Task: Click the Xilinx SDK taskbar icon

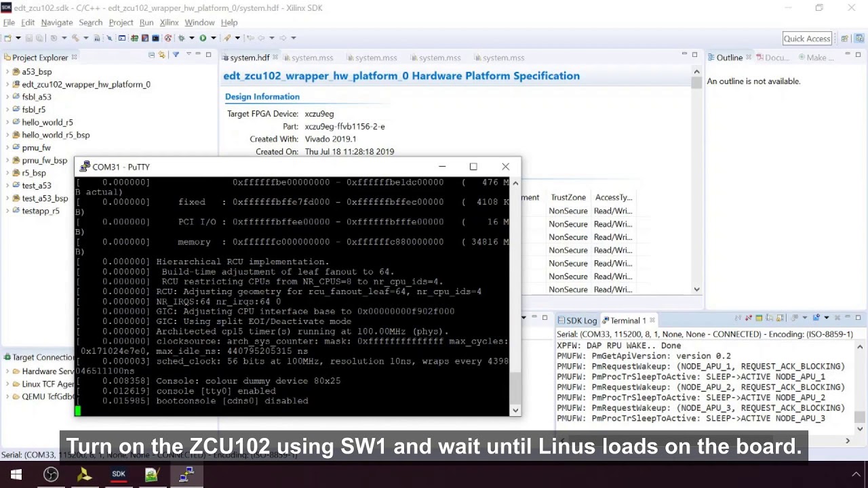Action: coord(119,474)
